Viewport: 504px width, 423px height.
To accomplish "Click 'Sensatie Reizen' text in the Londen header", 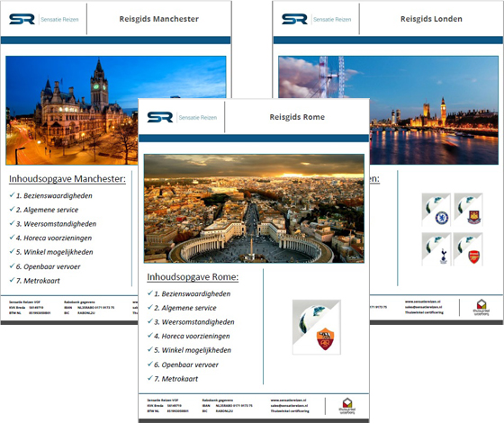I will (x=332, y=19).
